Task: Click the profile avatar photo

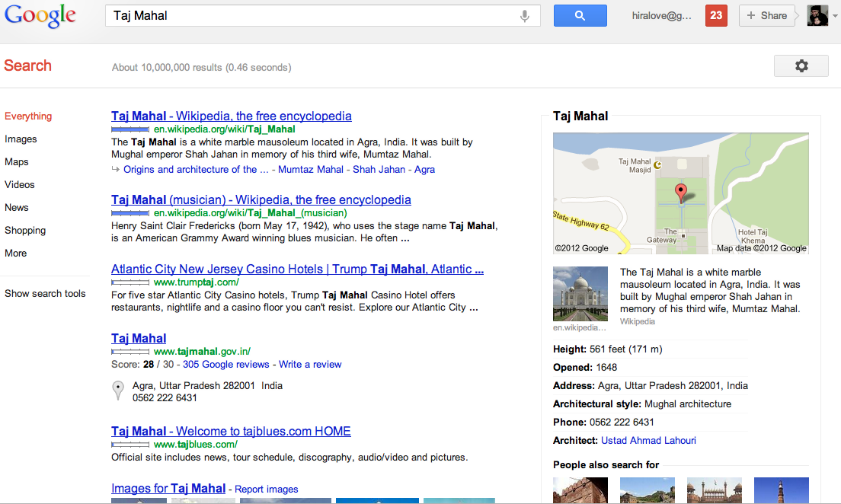Action: [x=817, y=15]
